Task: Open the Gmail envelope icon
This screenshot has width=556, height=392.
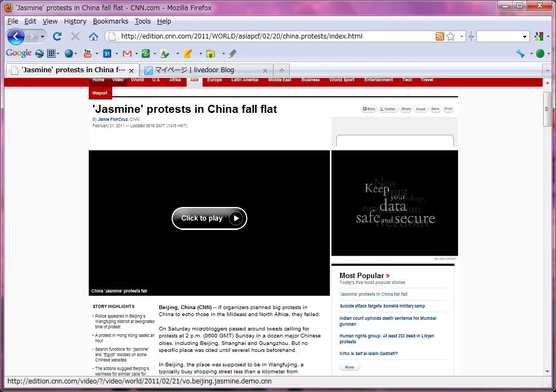Action: click(x=127, y=53)
